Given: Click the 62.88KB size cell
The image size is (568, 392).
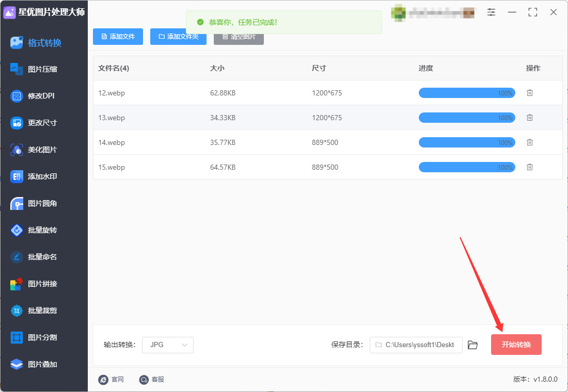Looking at the screenshot, I should click(x=223, y=93).
